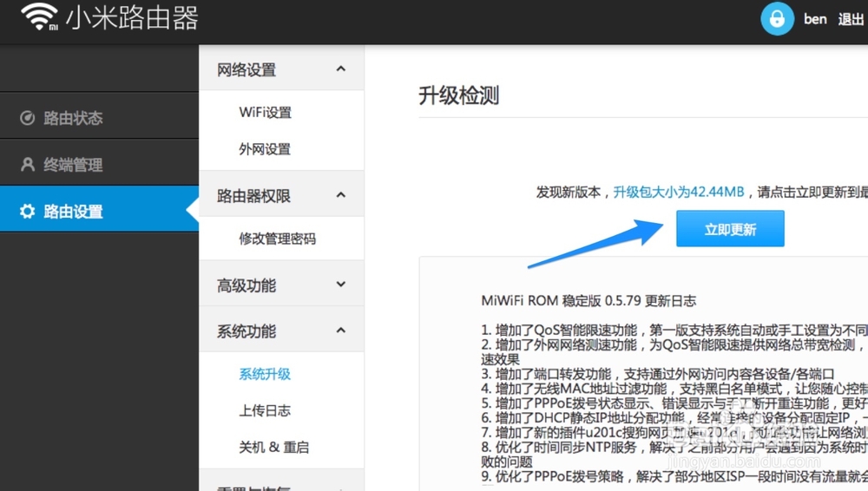Open the 外网设置 submenu item

(265, 149)
